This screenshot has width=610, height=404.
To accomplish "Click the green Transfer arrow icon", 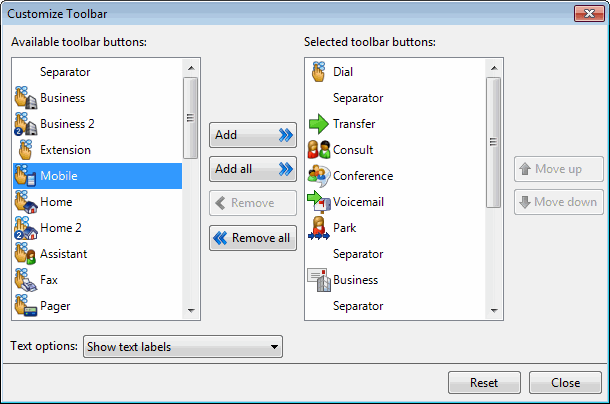I will click(319, 124).
